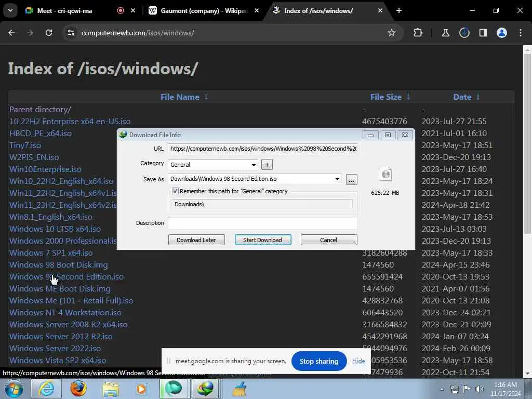Reload the current page

(x=49, y=33)
